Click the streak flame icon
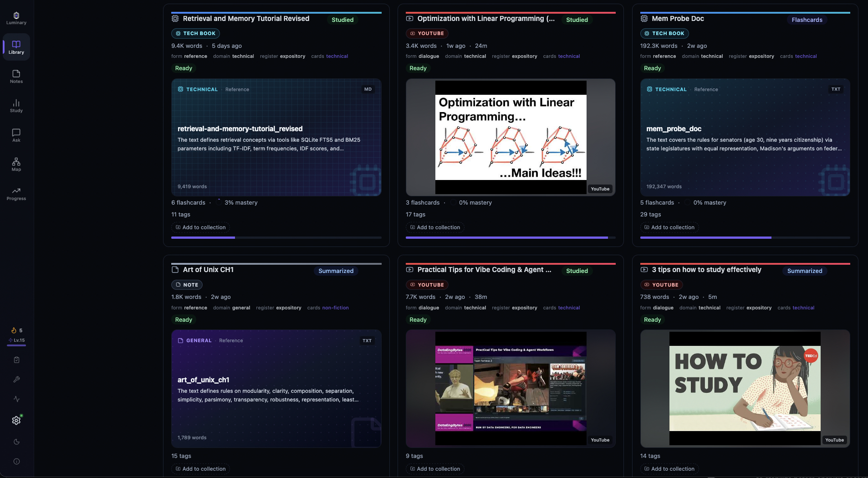The width and height of the screenshot is (868, 478). click(14, 330)
